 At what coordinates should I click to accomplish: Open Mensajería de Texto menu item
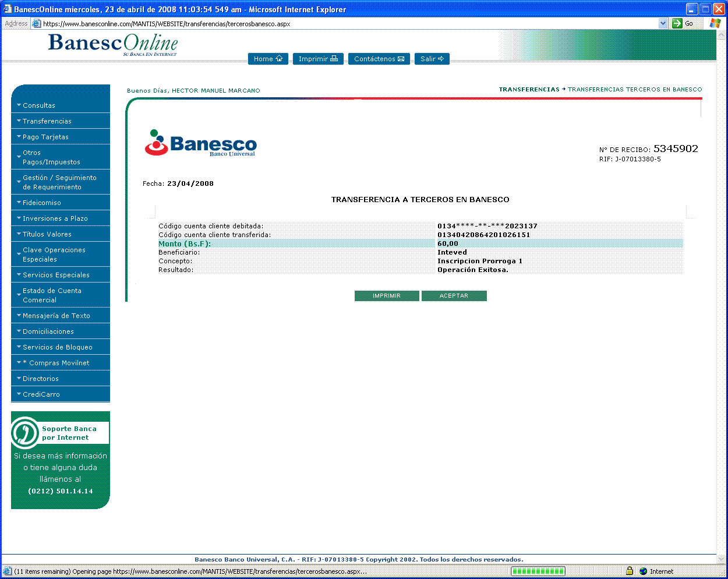61,316
